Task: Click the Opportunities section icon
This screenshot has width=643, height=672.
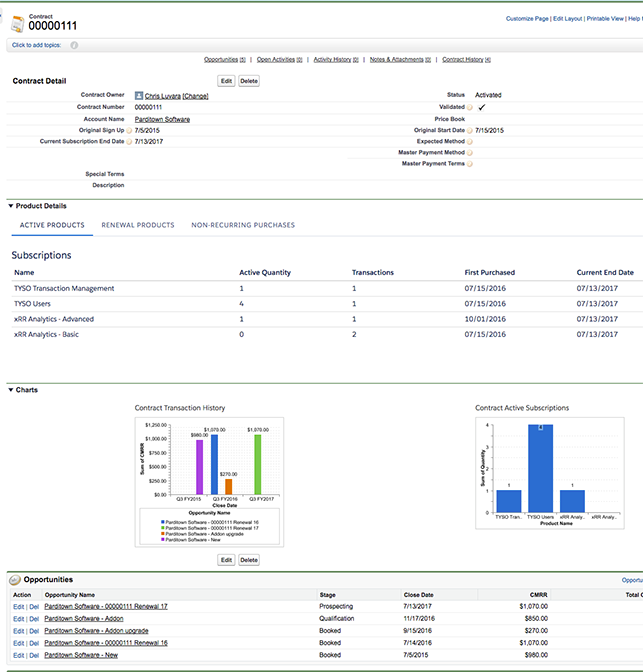Action: point(15,580)
